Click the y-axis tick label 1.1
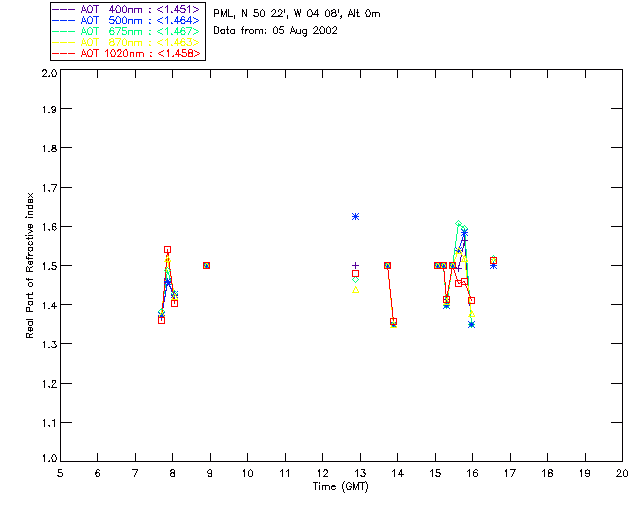Screen dimensions: 640x512 [49, 423]
